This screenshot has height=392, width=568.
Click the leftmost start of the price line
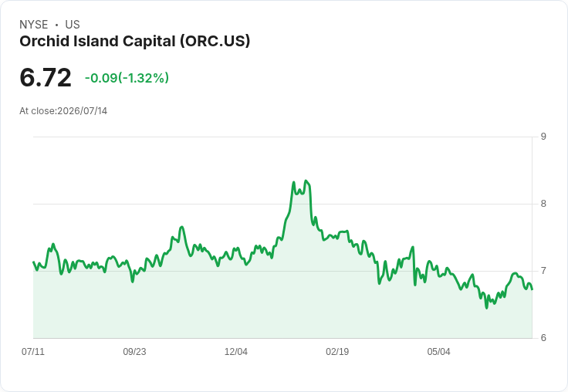(x=34, y=262)
